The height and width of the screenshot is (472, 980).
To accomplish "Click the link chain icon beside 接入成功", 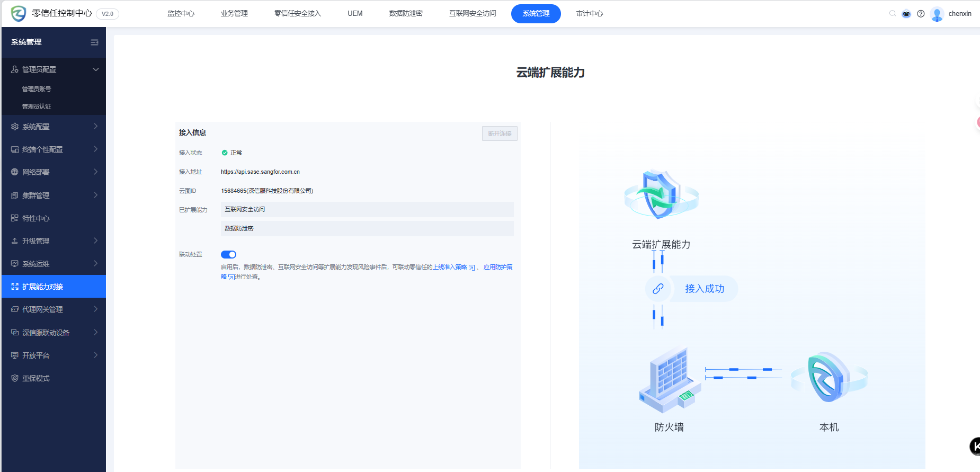I will coord(658,289).
